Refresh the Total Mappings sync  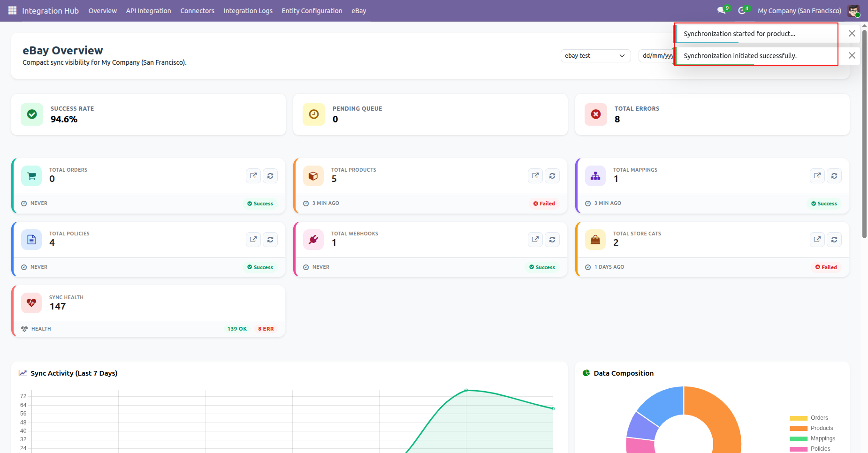pyautogui.click(x=834, y=176)
